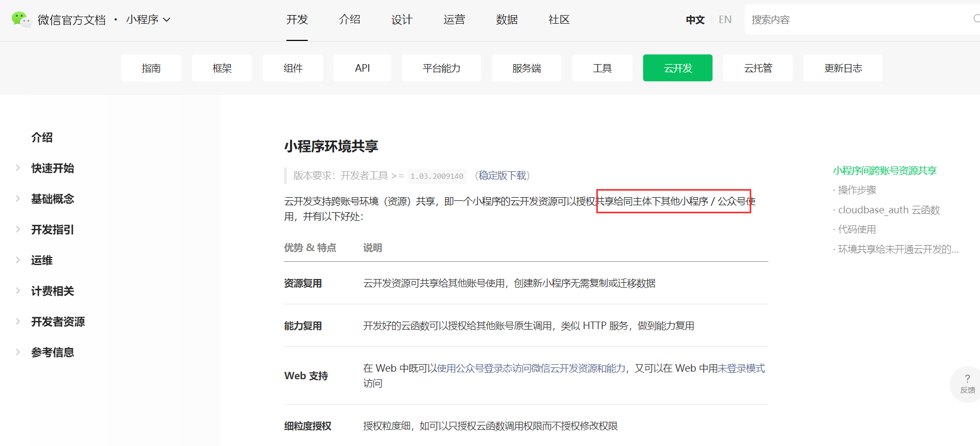The height and width of the screenshot is (446, 980).
Task: Click the 1.03.2009140 version code
Action: 436,176
